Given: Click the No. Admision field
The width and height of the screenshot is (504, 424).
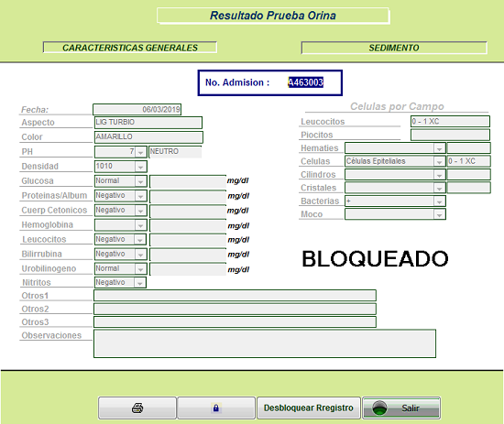Looking at the screenshot, I should click(306, 82).
